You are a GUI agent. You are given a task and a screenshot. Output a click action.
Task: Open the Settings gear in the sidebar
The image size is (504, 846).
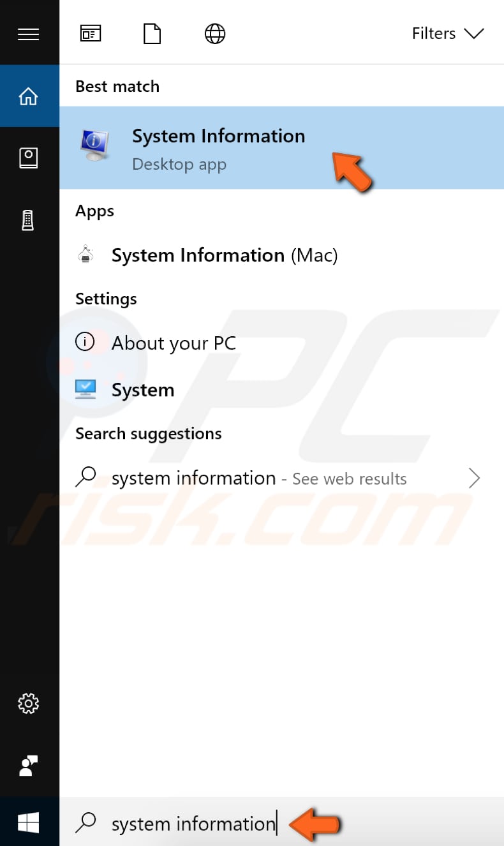click(x=29, y=704)
